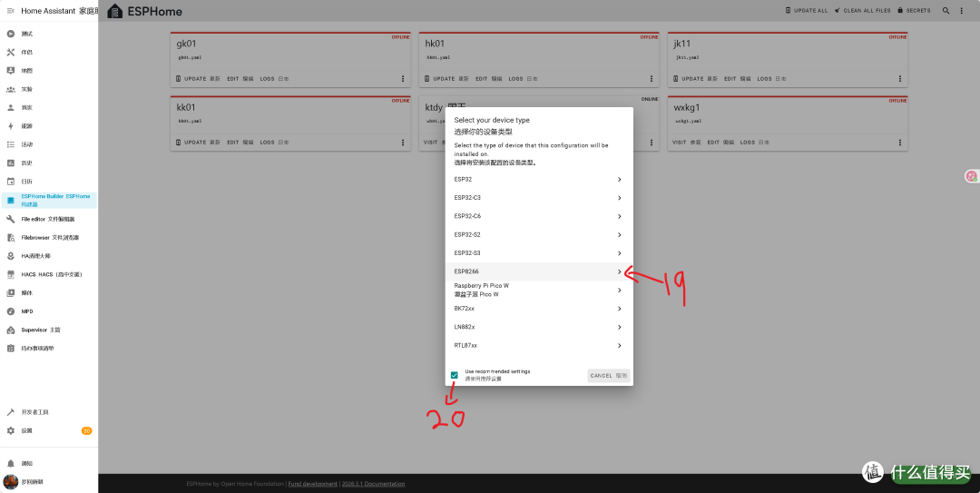Open the activity list sidebar item
Viewport: 980px width, 493px height.
[49, 144]
